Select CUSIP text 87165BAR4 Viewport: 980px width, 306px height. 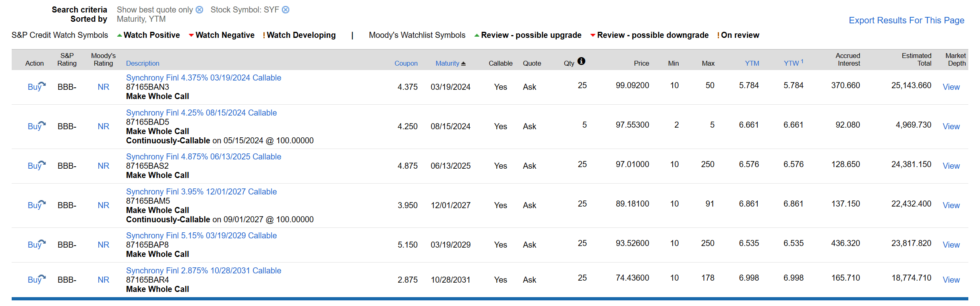tap(147, 280)
